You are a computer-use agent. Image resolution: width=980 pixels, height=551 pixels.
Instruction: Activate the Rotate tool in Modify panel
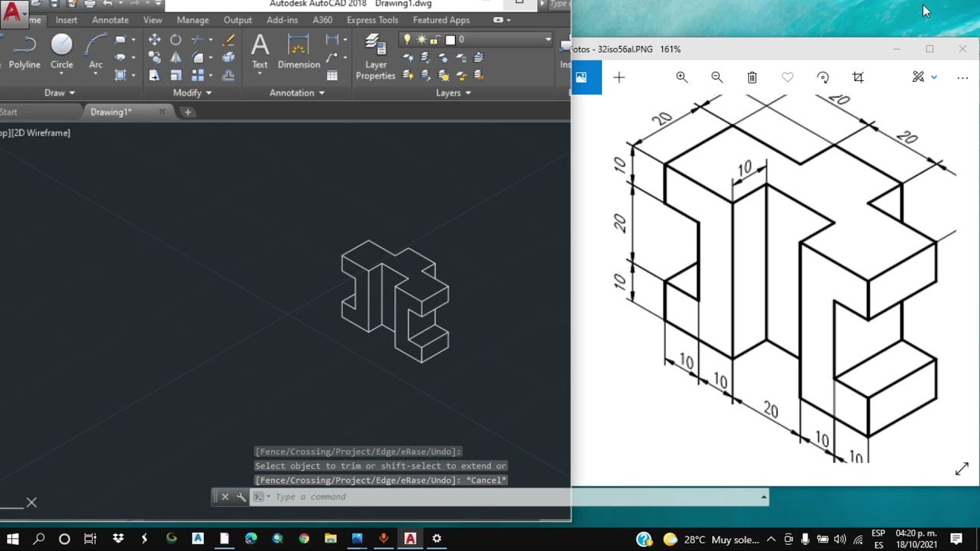(x=176, y=40)
